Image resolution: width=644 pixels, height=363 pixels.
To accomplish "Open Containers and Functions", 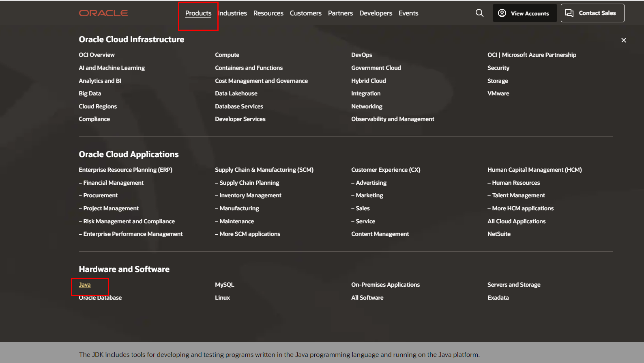I will click(249, 68).
